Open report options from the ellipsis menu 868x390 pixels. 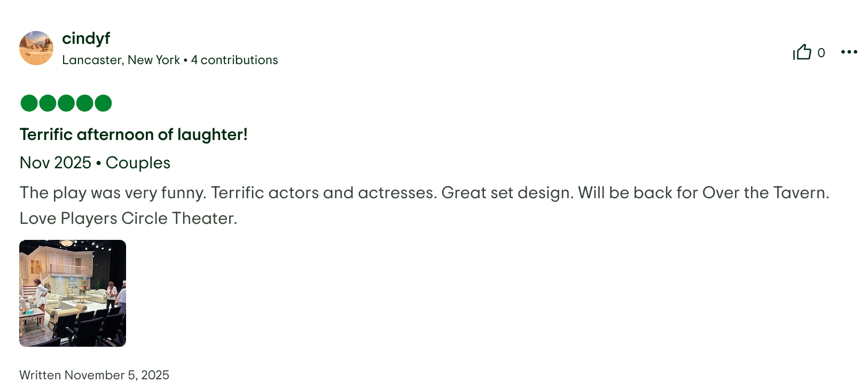(x=849, y=52)
